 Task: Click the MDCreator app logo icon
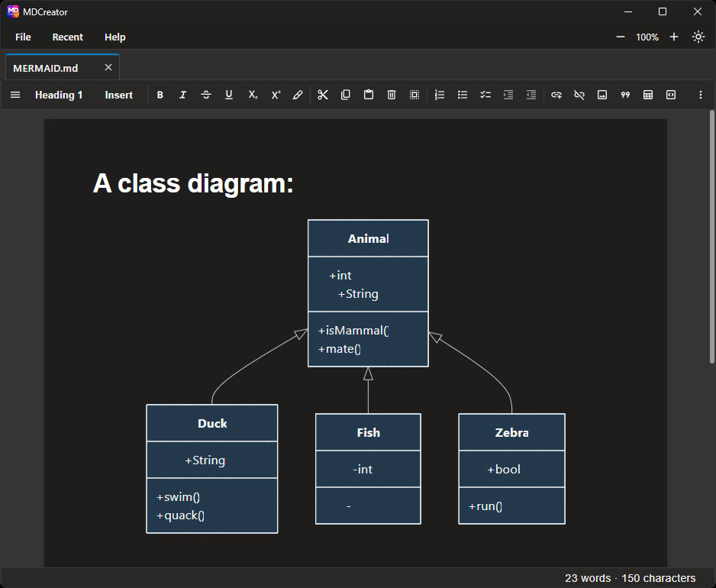tap(13, 11)
